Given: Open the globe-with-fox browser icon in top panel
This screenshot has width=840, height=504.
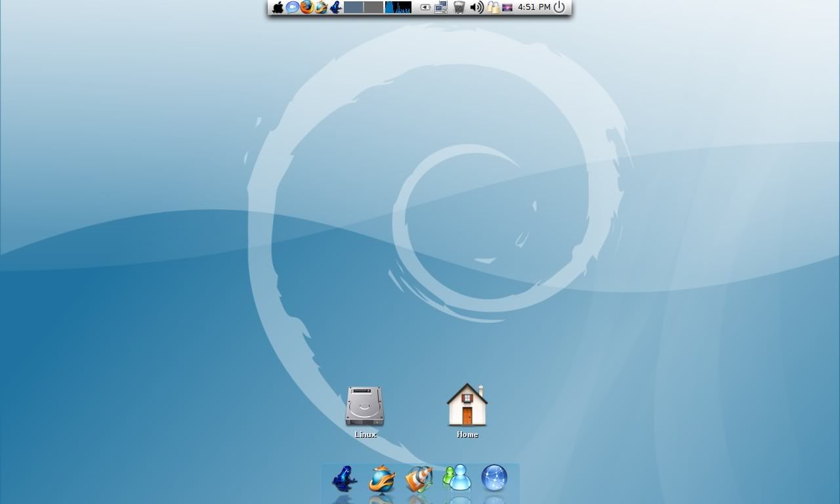Looking at the screenshot, I should click(x=322, y=7).
